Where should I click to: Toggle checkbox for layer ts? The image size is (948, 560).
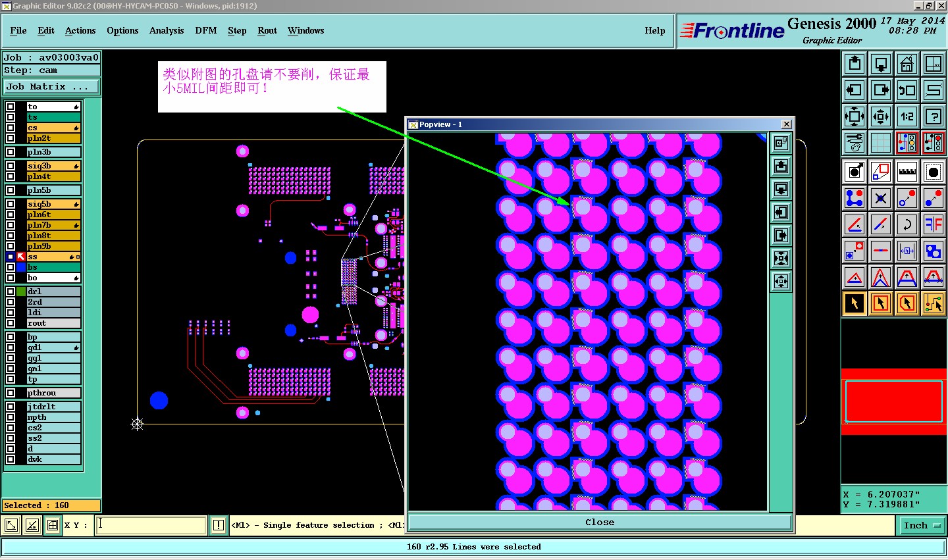point(11,117)
